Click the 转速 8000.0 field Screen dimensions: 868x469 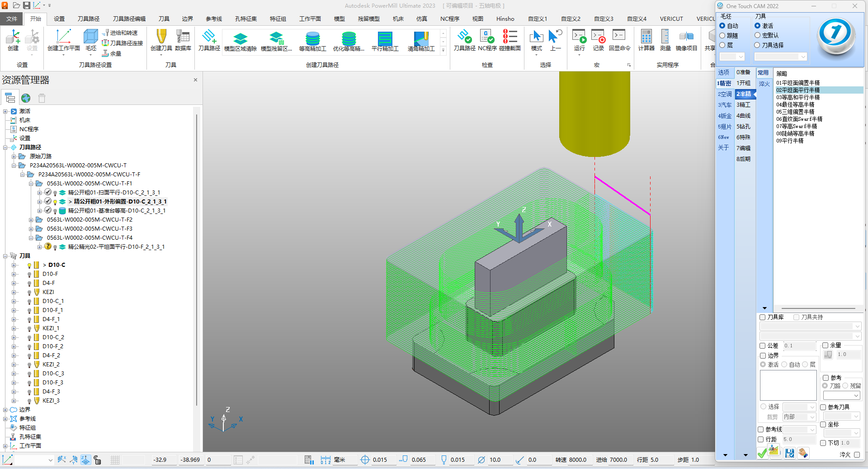(578, 460)
